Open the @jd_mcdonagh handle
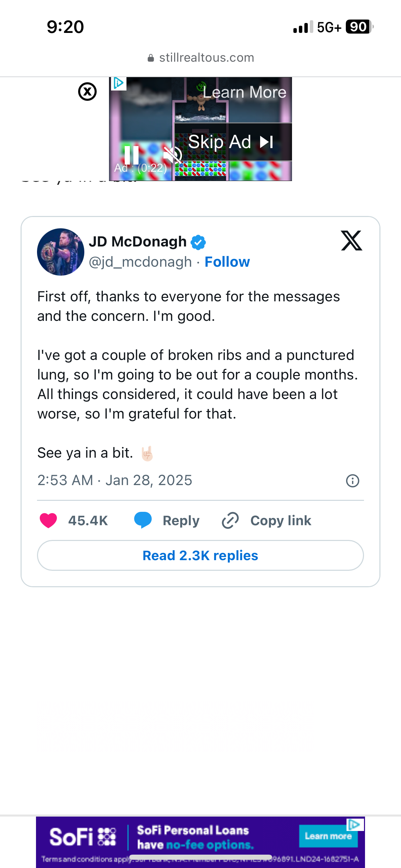Screen dimensions: 401x868 point(140,262)
